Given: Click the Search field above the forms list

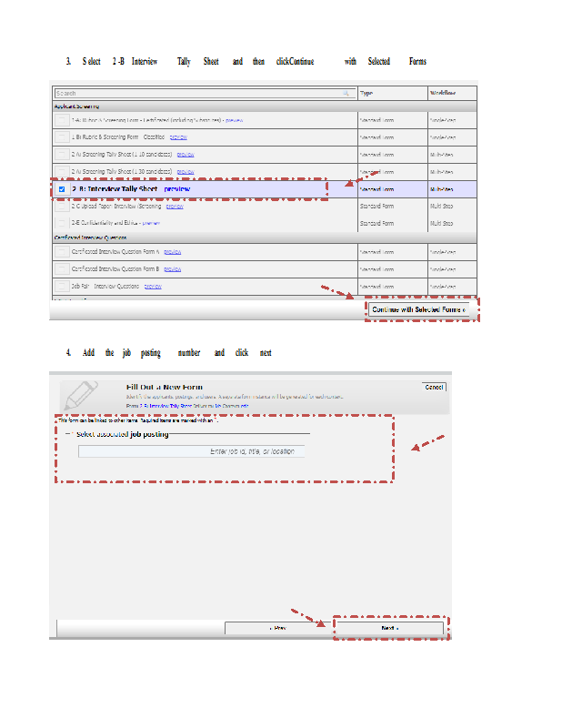Looking at the screenshot, I should [x=205, y=94].
